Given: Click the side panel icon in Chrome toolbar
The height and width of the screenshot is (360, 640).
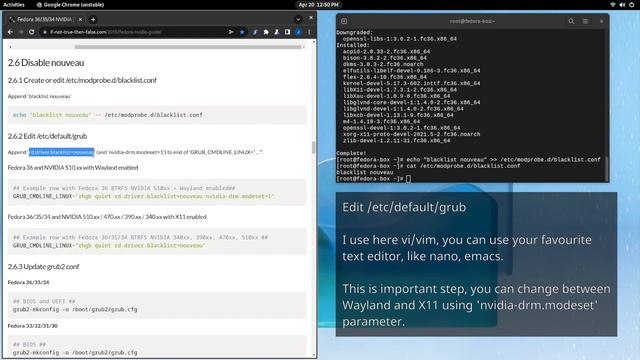Looking at the screenshot, I should click(x=287, y=32).
